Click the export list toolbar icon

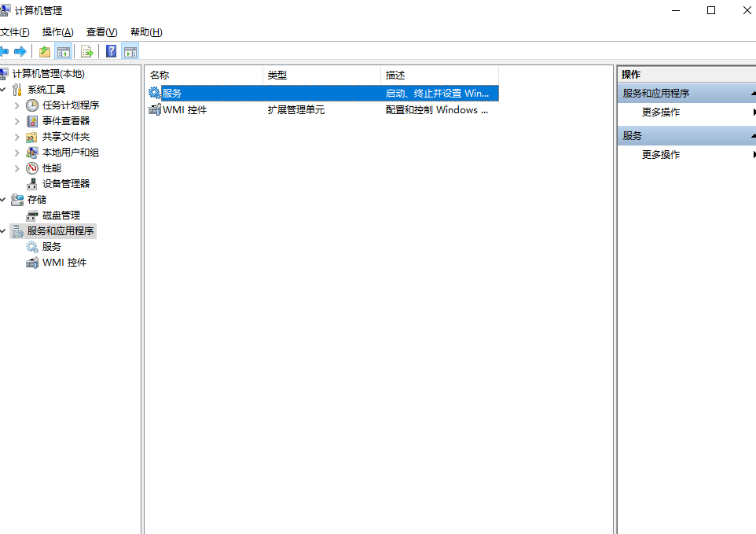[86, 51]
